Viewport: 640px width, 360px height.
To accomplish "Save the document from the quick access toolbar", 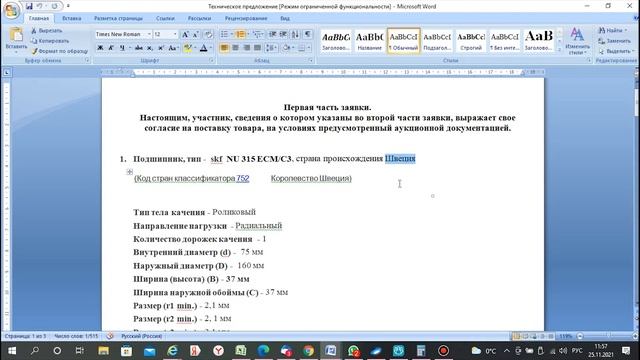I will pos(29,7).
